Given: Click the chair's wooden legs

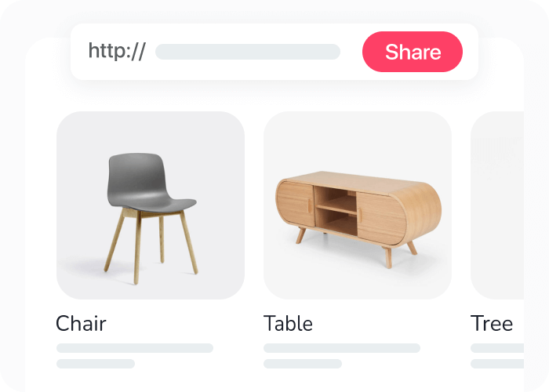Looking at the screenshot, I should click(x=151, y=245).
